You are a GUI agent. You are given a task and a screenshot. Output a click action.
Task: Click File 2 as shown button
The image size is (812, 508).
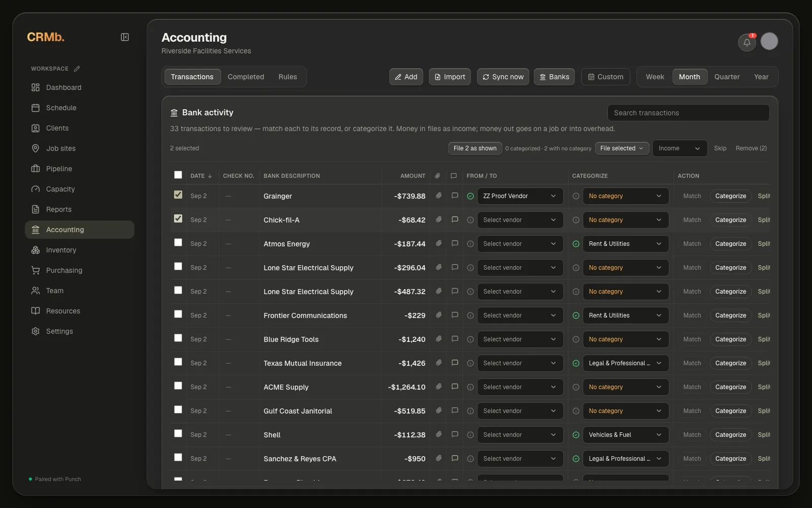475,148
